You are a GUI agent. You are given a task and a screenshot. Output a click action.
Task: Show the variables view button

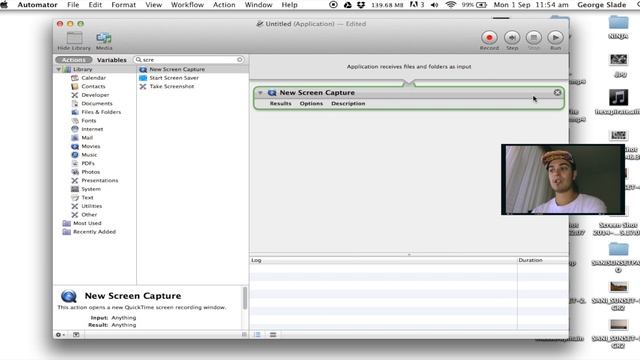273,335
